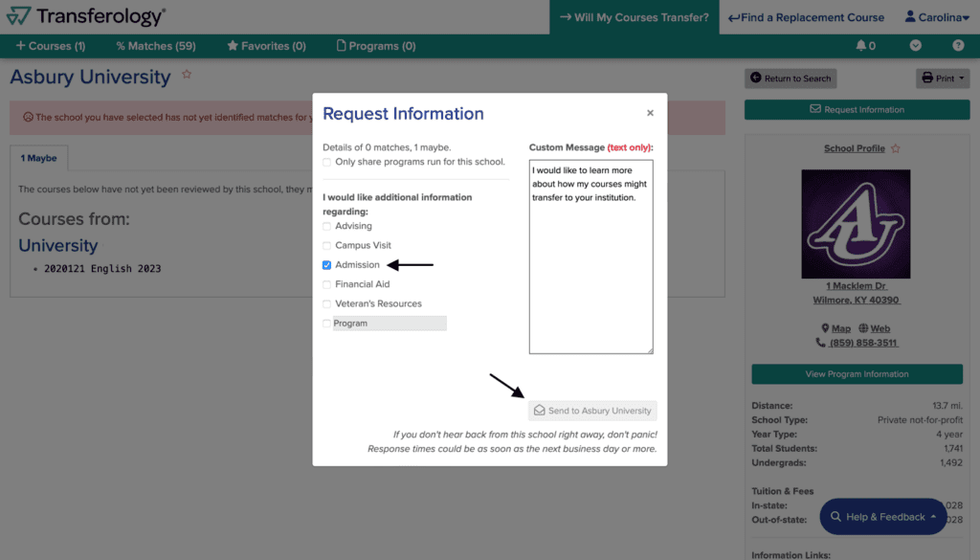
Task: Uncheck the Admission checkbox
Action: click(327, 265)
